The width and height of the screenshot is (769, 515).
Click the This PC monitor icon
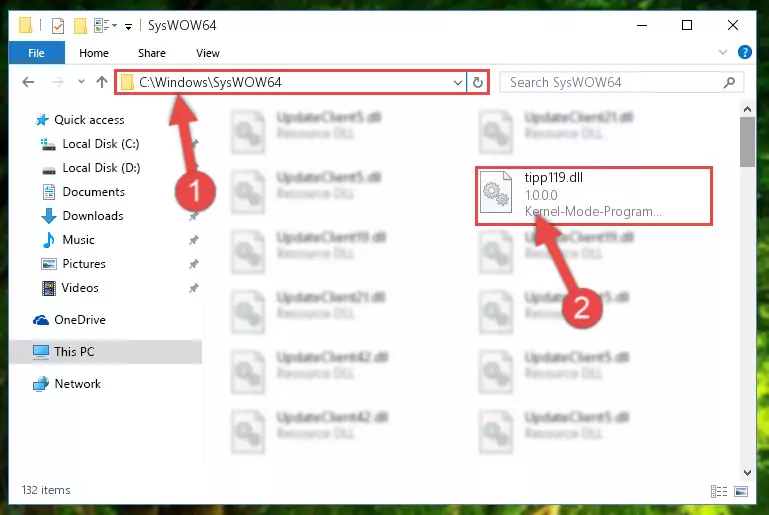pyautogui.click(x=41, y=352)
